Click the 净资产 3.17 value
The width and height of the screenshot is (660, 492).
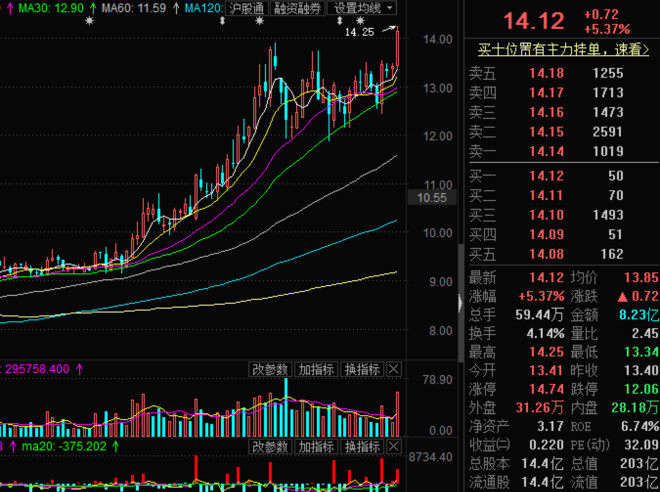pos(550,426)
